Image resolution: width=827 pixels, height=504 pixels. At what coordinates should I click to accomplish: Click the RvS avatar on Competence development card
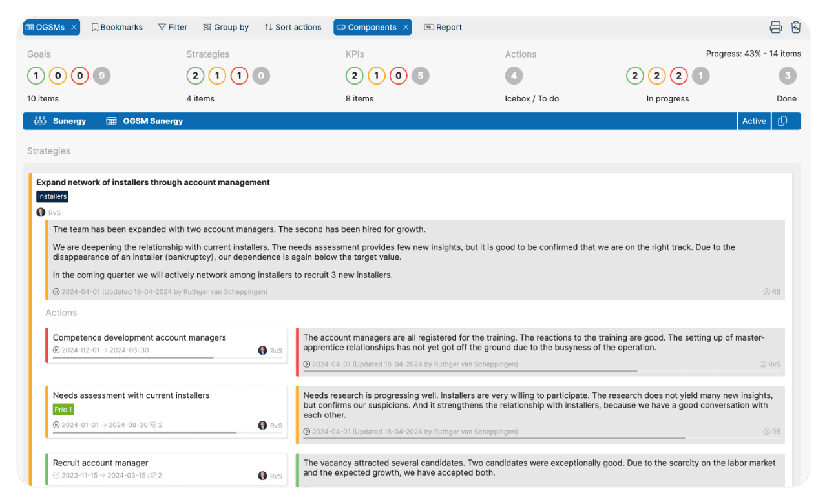262,350
